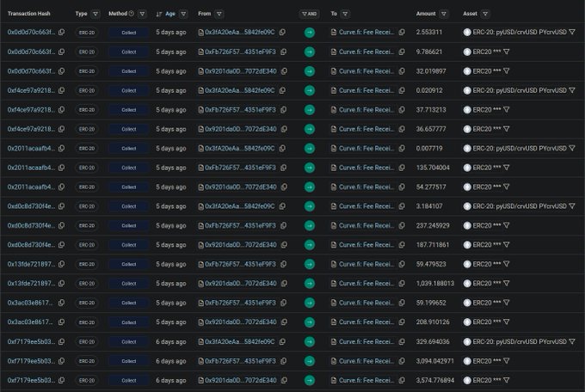Click Collect method button in 135.704004 row
Screen dimensions: 585x392
(128, 168)
